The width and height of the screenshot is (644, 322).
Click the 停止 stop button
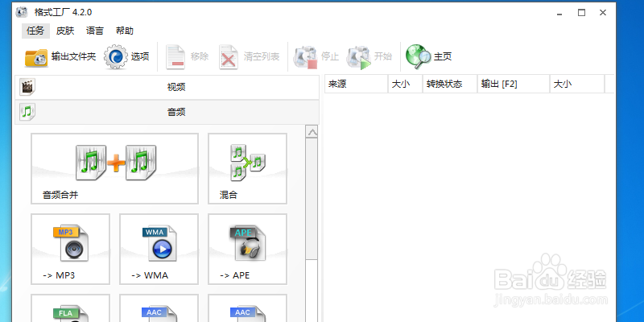click(x=316, y=56)
